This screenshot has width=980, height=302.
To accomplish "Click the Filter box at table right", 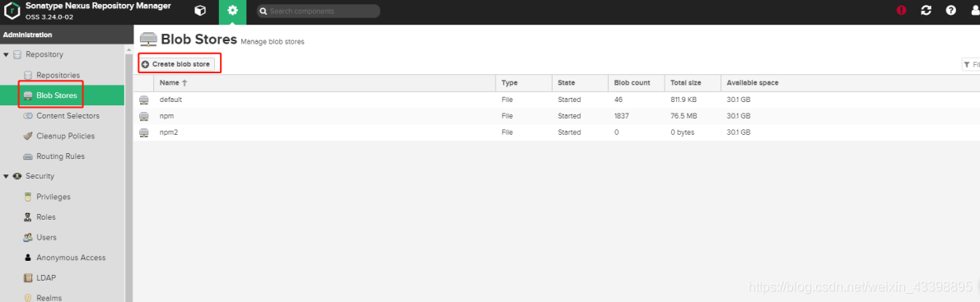I will (x=971, y=64).
